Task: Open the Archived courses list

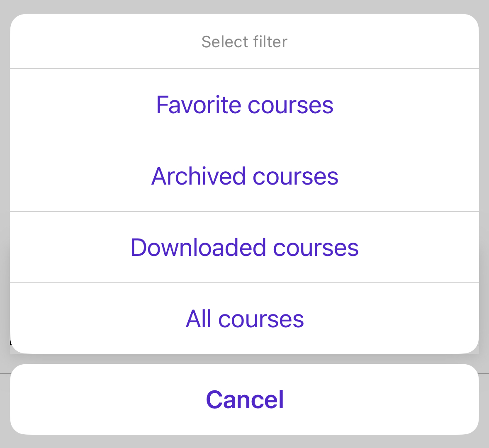Action: [244, 176]
